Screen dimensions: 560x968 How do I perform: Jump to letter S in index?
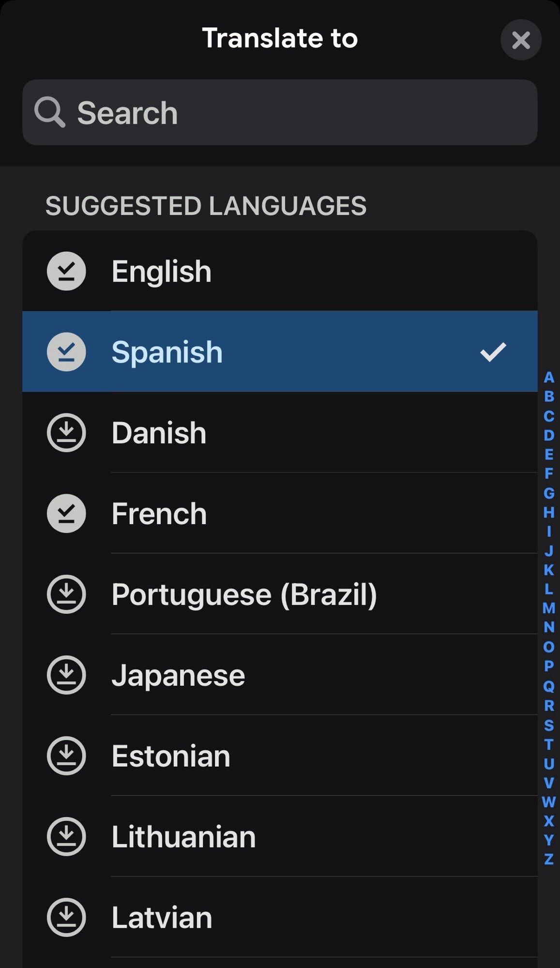[548, 725]
